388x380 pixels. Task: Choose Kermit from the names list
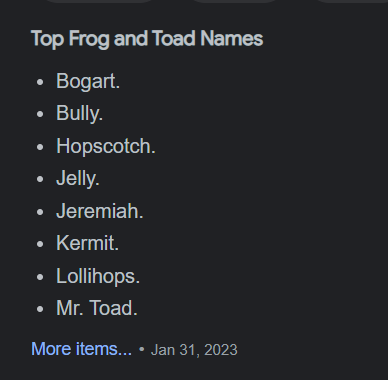pos(87,243)
